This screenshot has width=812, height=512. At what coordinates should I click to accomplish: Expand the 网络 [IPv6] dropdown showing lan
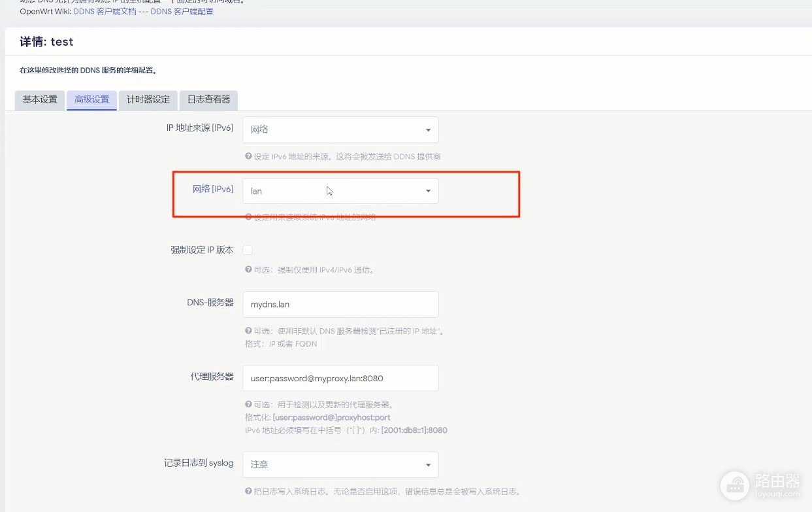[340, 191]
